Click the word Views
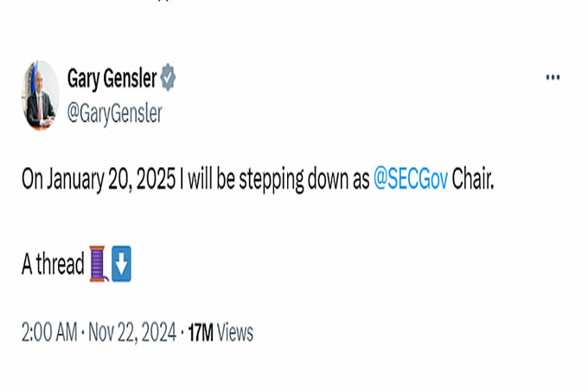The width and height of the screenshot is (588, 392). pyautogui.click(x=235, y=331)
